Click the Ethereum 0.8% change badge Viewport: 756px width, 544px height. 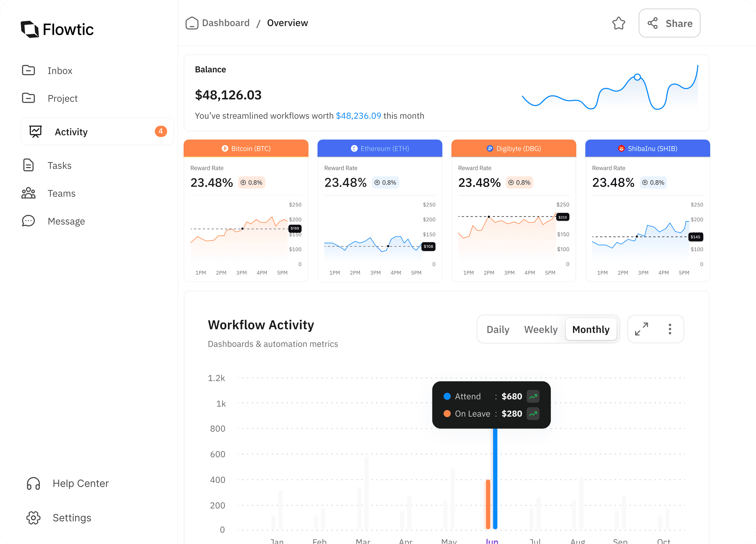pos(385,183)
